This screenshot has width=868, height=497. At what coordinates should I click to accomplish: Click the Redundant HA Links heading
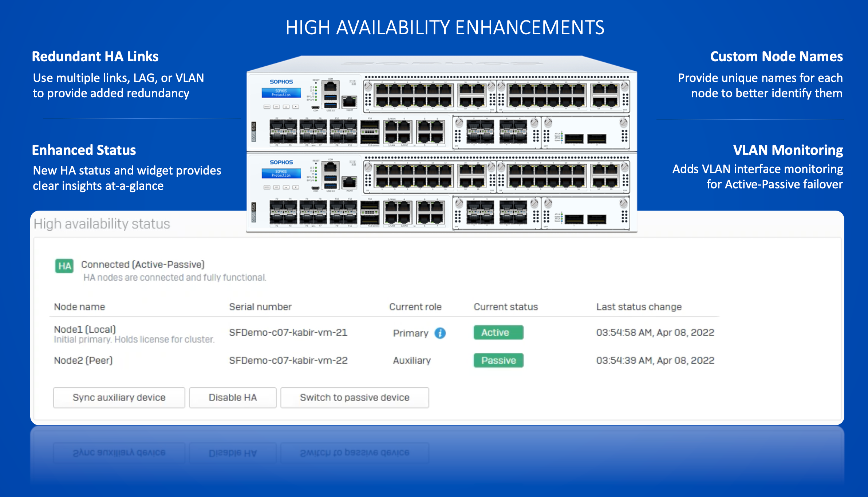click(95, 56)
